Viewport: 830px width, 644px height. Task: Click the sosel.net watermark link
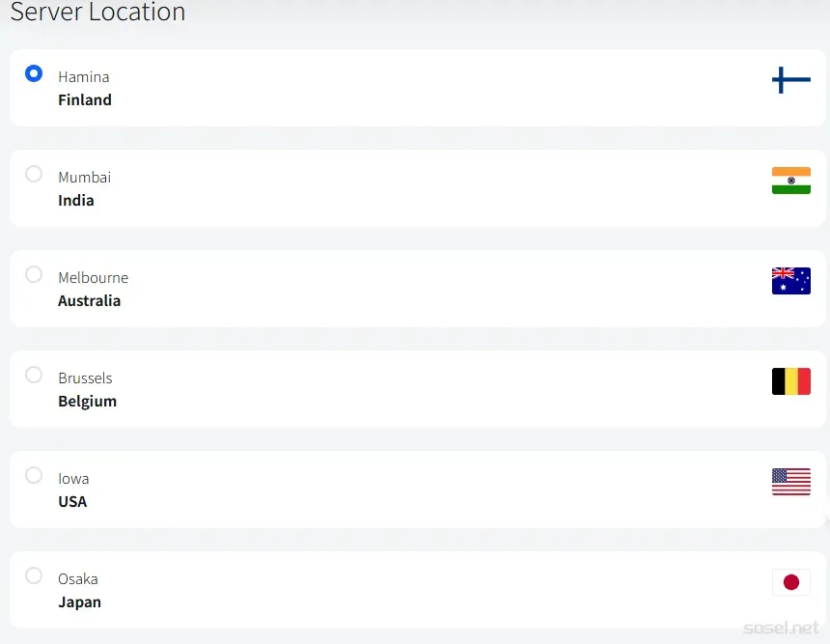tap(782, 629)
